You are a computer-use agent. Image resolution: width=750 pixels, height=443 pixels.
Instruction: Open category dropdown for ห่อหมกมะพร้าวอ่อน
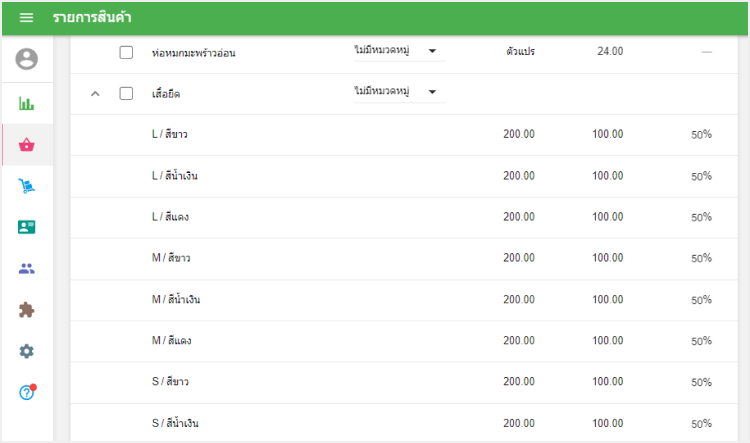click(x=398, y=51)
